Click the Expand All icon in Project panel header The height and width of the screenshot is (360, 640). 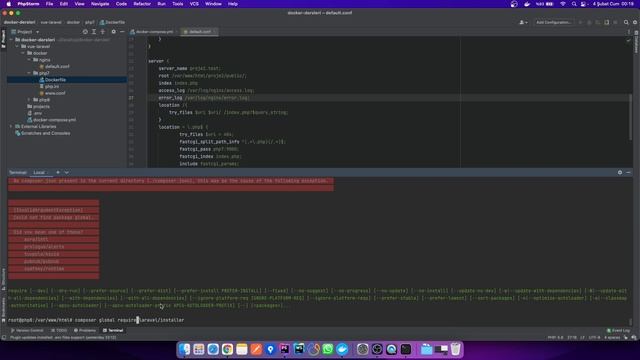[x=94, y=31]
